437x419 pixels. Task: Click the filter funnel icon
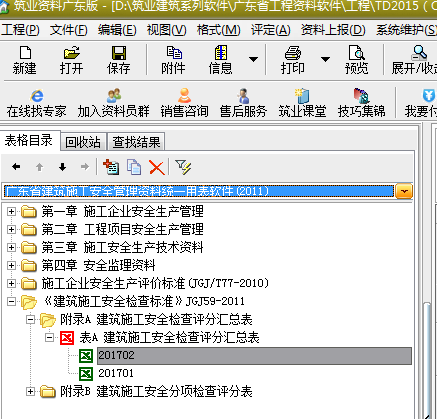click(183, 167)
